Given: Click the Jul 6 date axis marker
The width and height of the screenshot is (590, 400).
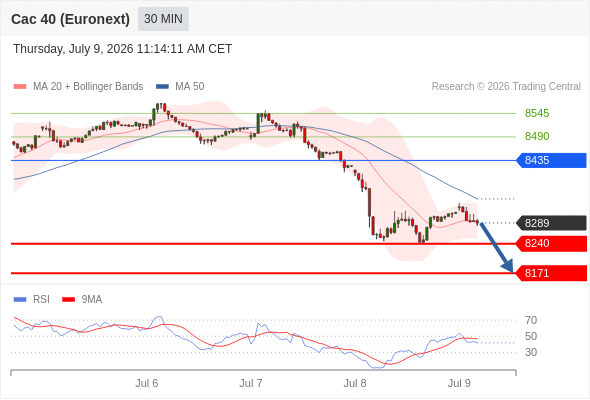Looking at the screenshot, I should pyautogui.click(x=147, y=383).
